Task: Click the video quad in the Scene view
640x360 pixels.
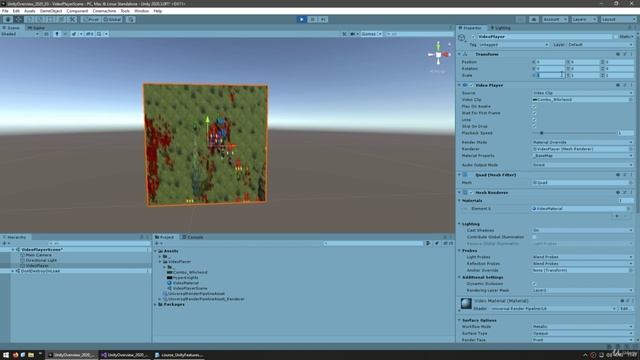Action: [206, 144]
